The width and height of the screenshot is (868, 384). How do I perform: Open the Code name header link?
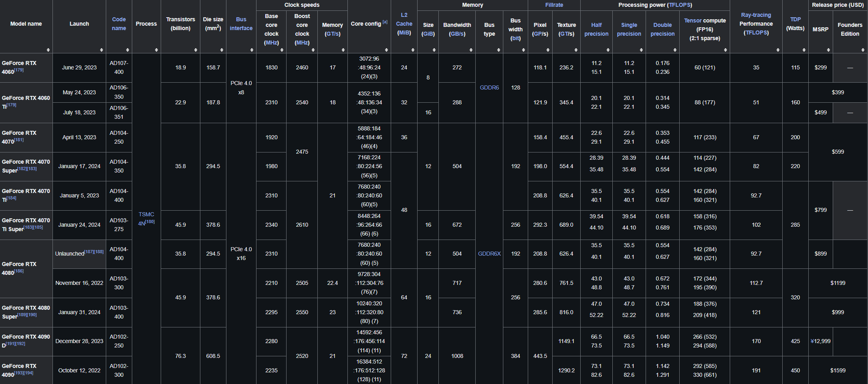click(x=119, y=24)
